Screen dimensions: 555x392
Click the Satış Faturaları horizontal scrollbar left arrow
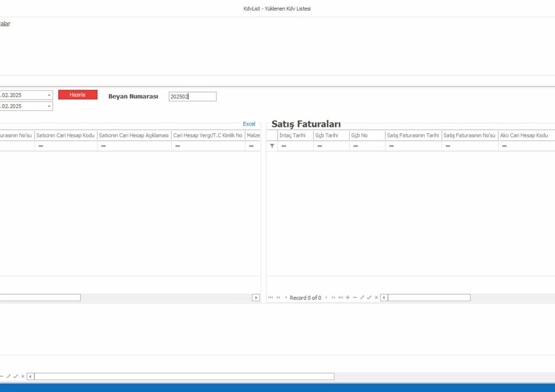point(384,298)
